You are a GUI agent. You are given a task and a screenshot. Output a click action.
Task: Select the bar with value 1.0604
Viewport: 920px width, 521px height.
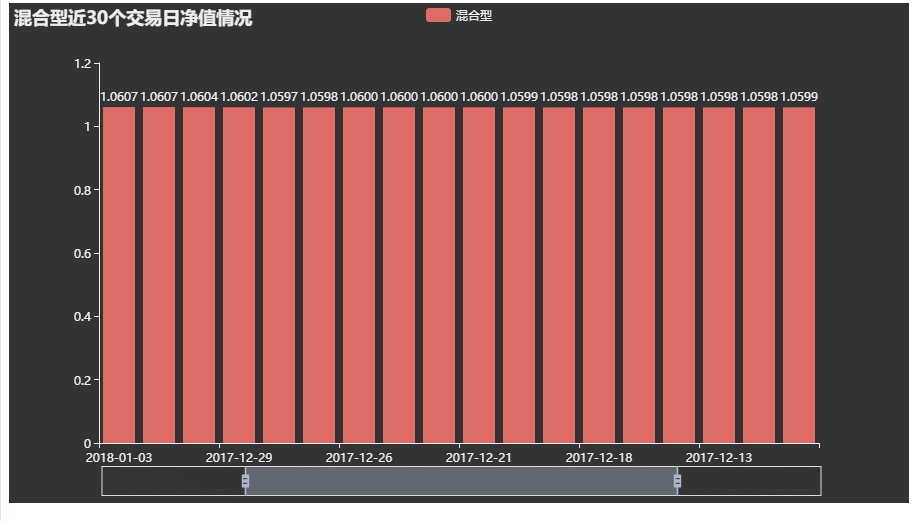pos(199,275)
